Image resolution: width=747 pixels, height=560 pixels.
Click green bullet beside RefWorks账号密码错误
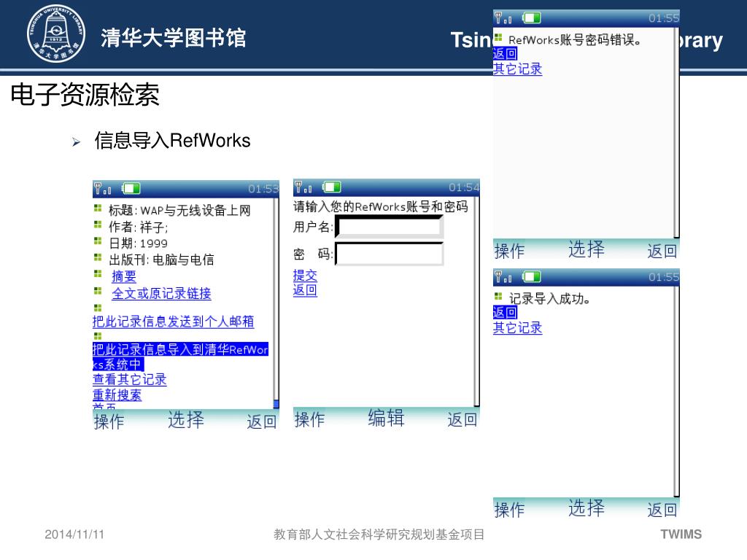coord(498,37)
